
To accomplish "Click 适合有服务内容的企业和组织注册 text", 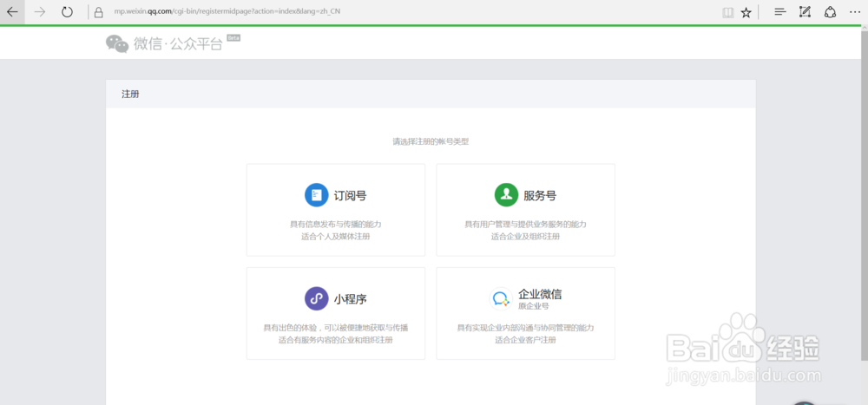I will [335, 340].
